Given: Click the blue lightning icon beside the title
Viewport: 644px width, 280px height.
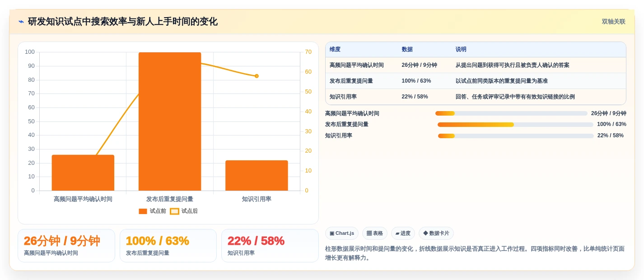Looking at the screenshot, I should [x=21, y=22].
